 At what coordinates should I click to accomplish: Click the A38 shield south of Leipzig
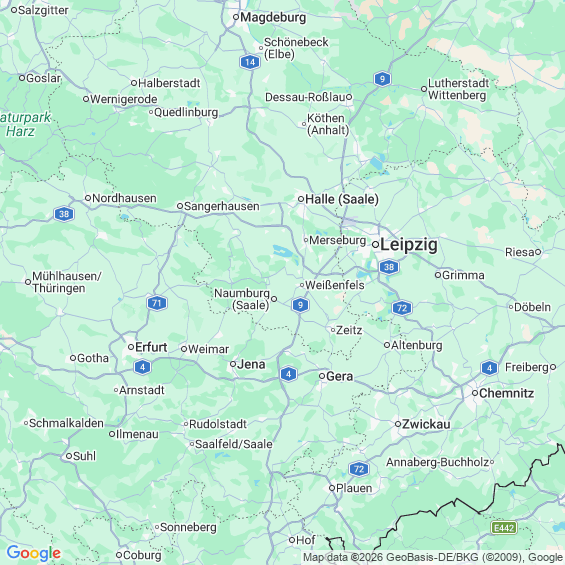(x=389, y=267)
